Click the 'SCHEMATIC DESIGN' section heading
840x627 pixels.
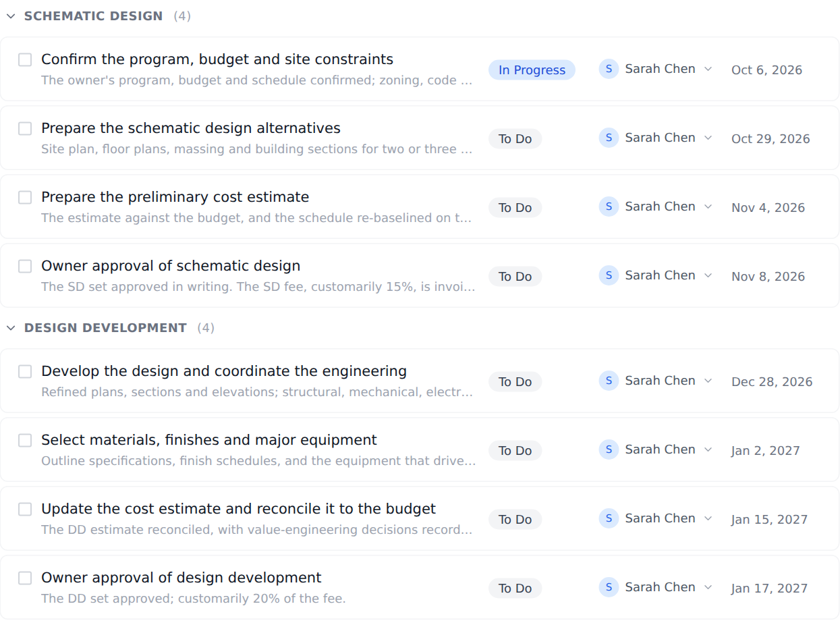[x=94, y=16]
